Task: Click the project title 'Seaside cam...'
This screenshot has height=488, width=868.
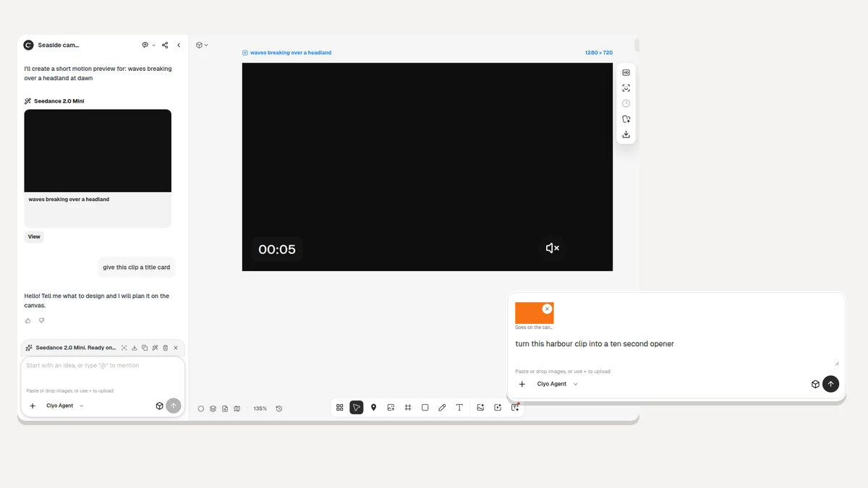Action: click(x=59, y=45)
